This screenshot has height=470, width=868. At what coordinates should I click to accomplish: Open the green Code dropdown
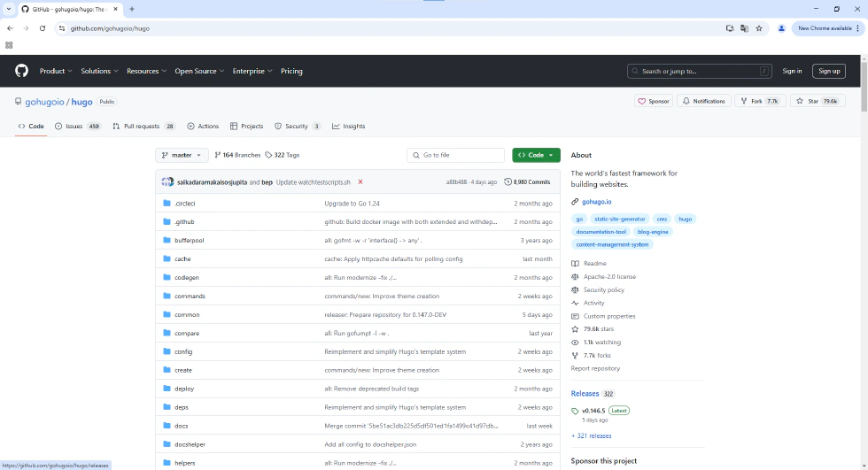[536, 155]
